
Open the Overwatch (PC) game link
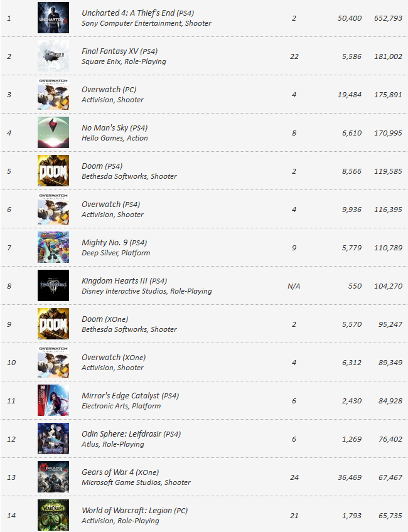point(109,90)
